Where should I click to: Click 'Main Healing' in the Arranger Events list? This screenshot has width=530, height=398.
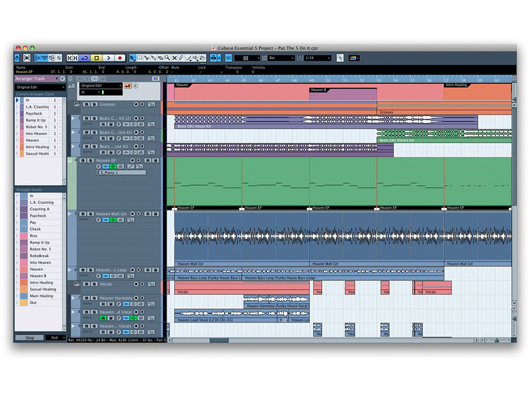tap(41, 296)
